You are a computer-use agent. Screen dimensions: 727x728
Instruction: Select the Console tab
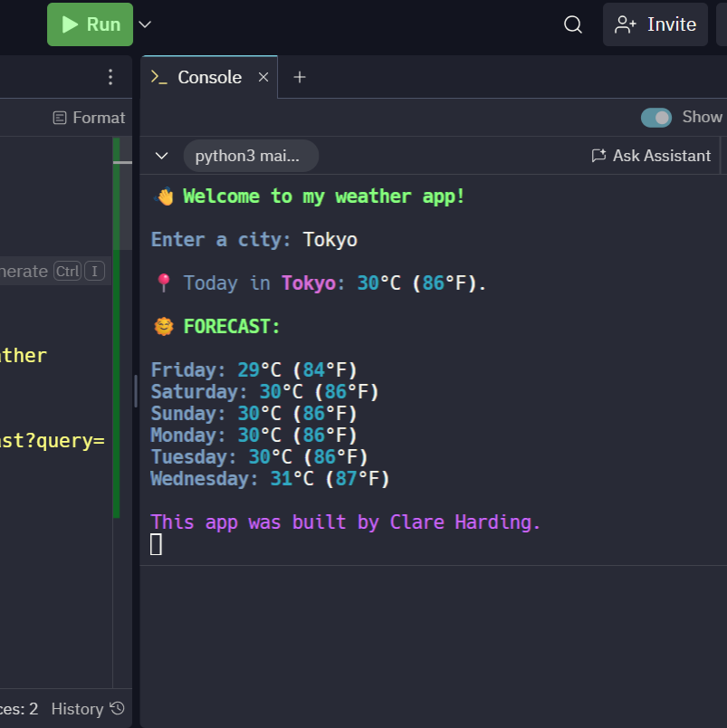tap(209, 77)
